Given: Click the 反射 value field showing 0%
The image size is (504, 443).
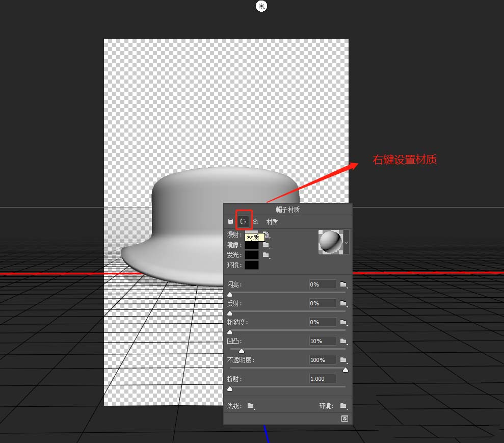Looking at the screenshot, I should pos(323,303).
